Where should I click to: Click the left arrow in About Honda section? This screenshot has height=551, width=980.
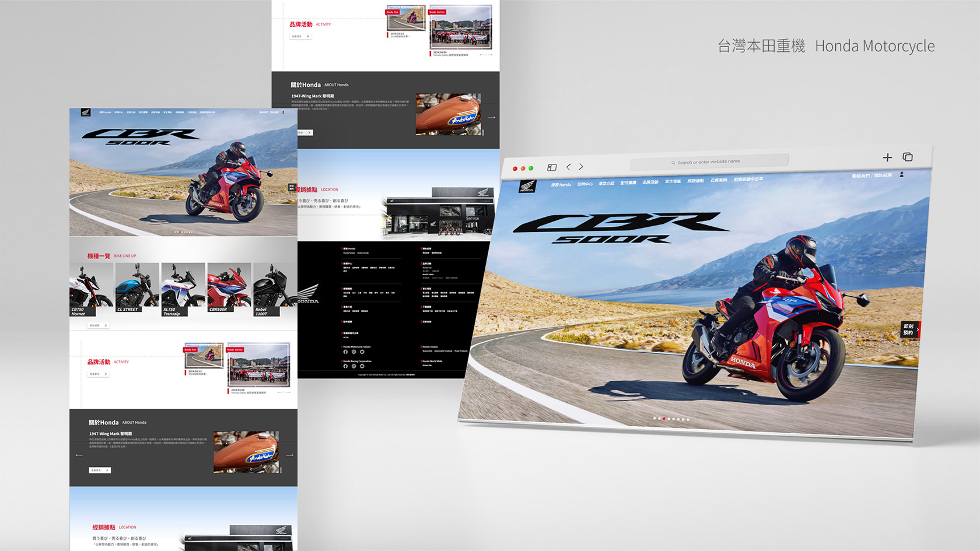point(79,455)
